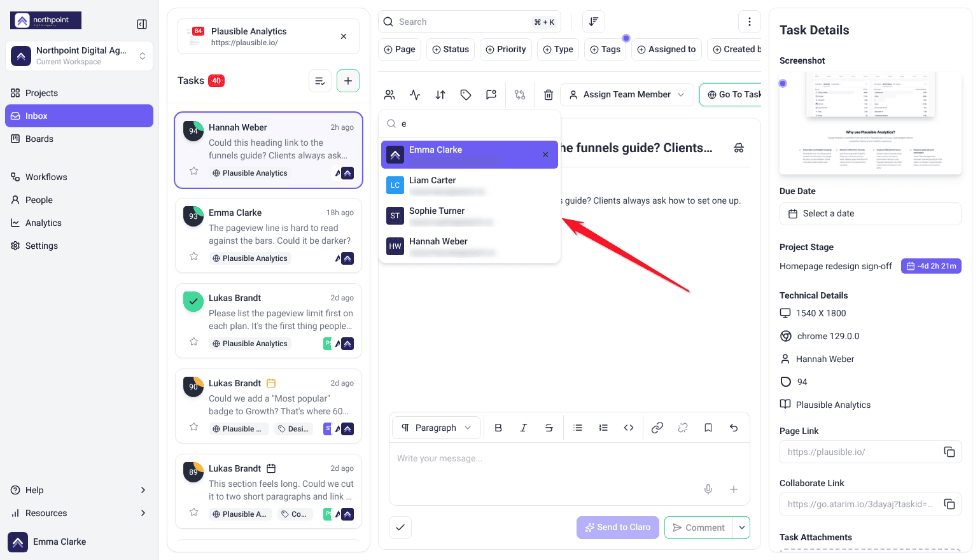The image size is (980, 560).
Task: Click the flag comment icon in toolbar
Action: [x=491, y=95]
